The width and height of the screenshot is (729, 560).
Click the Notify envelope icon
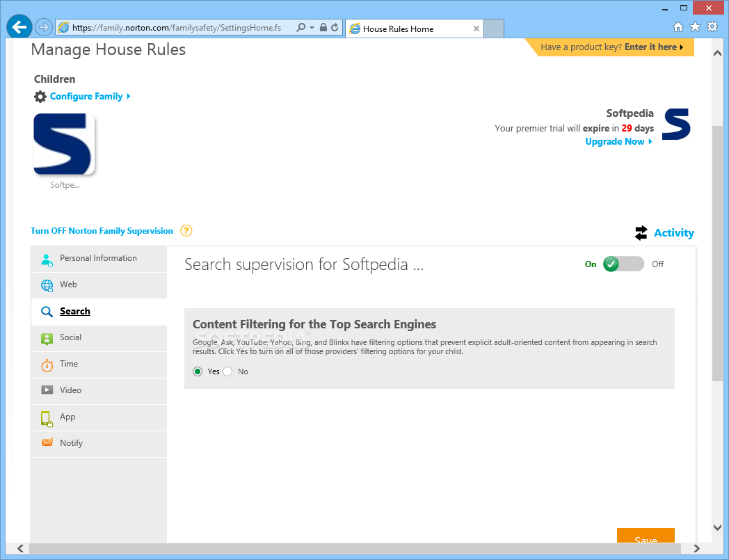pos(47,442)
